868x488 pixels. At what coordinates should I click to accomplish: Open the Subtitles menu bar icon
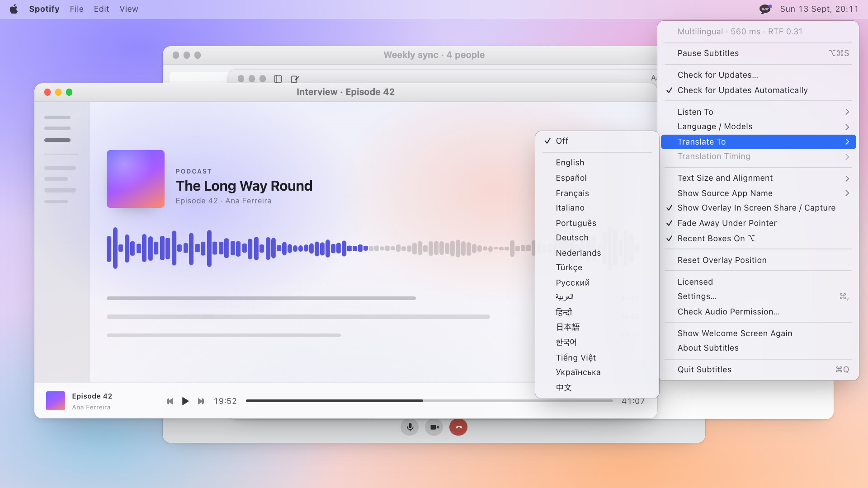coord(765,9)
